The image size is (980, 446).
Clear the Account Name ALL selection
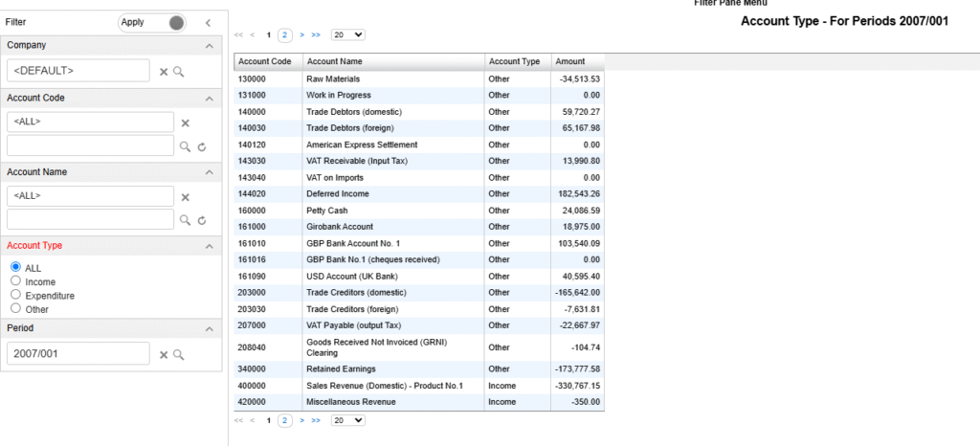coord(185,197)
